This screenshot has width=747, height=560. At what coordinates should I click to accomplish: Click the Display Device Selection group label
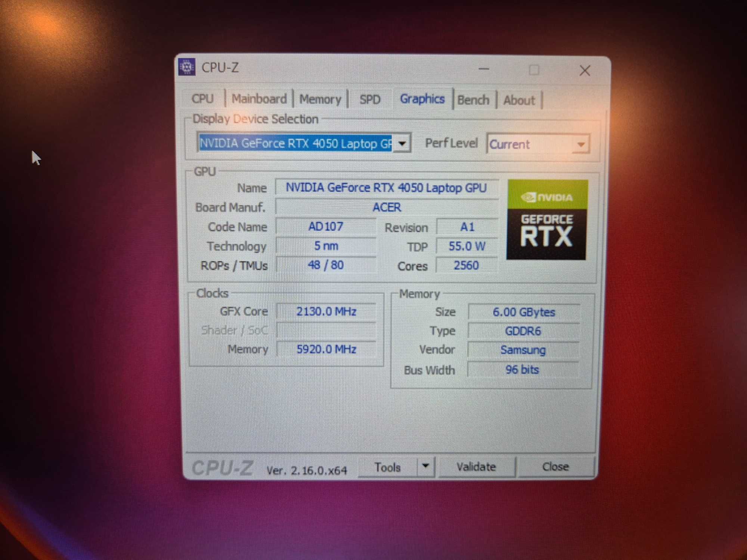pyautogui.click(x=255, y=119)
